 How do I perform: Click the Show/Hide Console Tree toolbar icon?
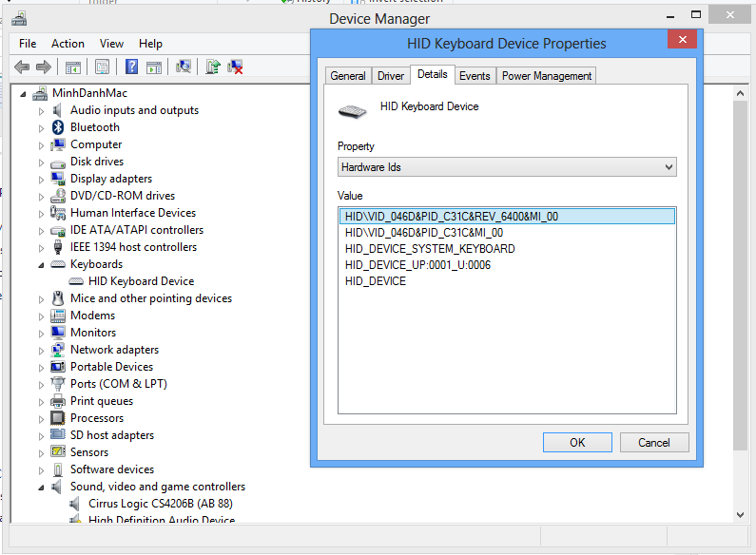point(73,67)
